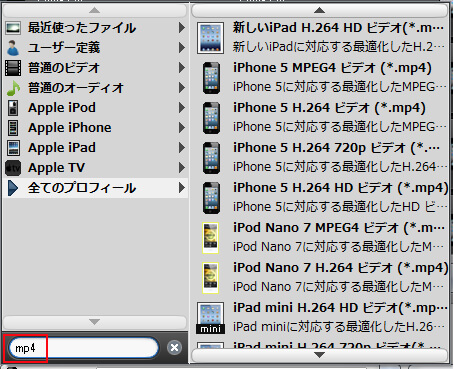Choose iPhone 5 MPEG4 ビデオ (*.mp4) title
454x369 pixels.
pyautogui.click(x=332, y=68)
